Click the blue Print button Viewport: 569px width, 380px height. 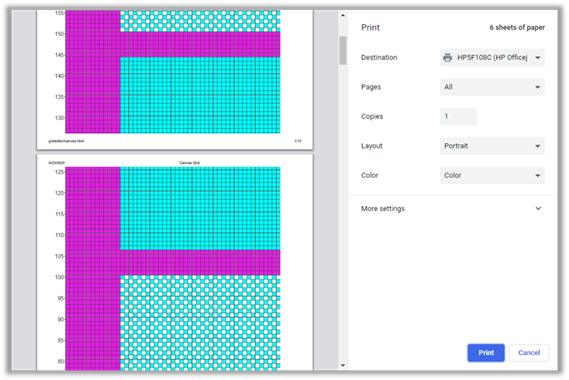coord(486,353)
